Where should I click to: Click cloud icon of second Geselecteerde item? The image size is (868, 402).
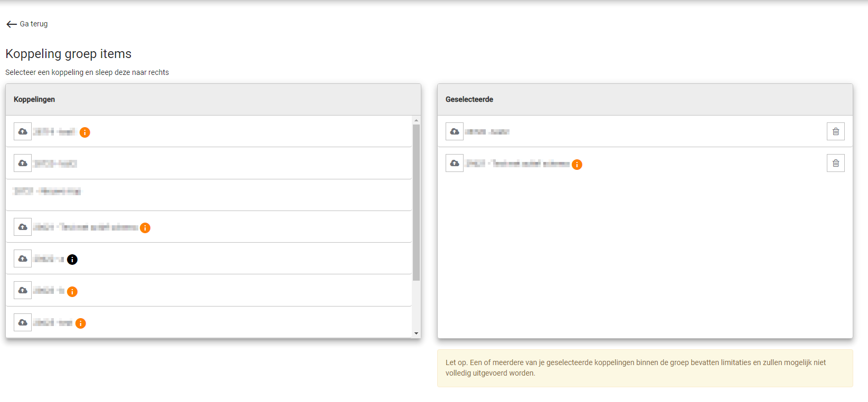click(455, 163)
